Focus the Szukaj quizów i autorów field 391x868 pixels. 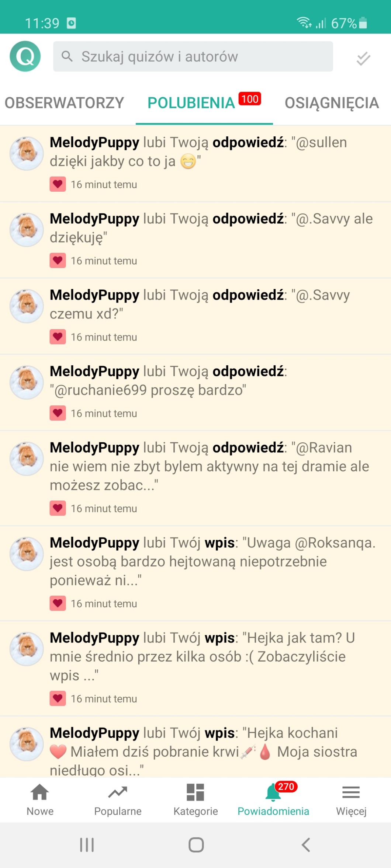pos(193,56)
